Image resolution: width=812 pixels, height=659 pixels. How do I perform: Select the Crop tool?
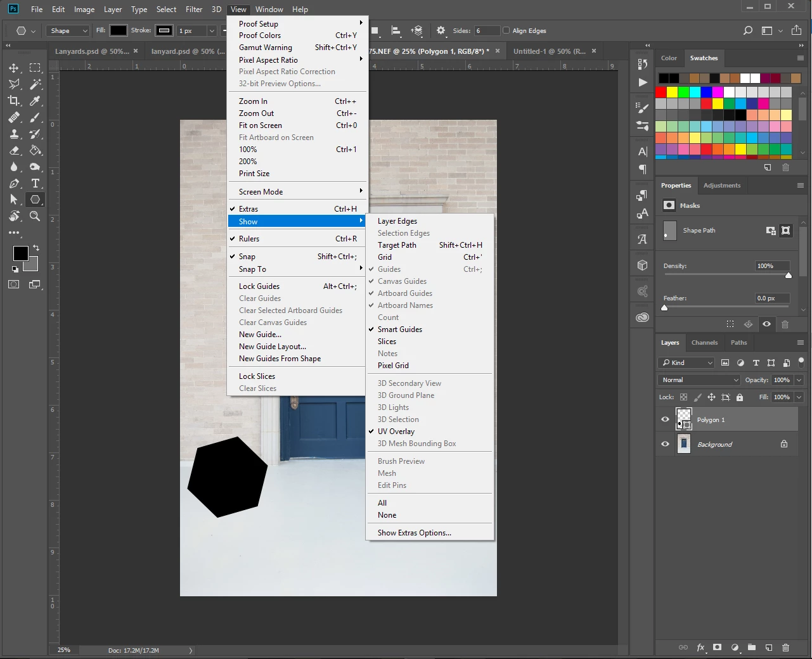tap(14, 101)
